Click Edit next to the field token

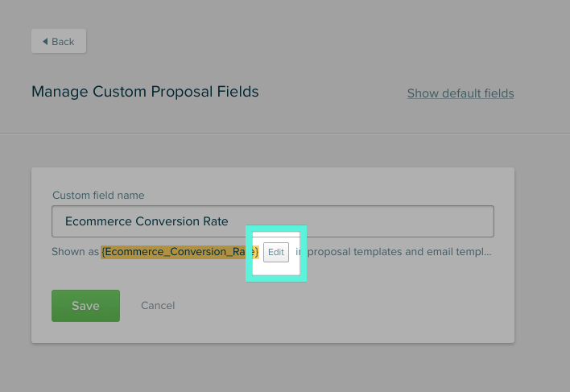tap(276, 252)
